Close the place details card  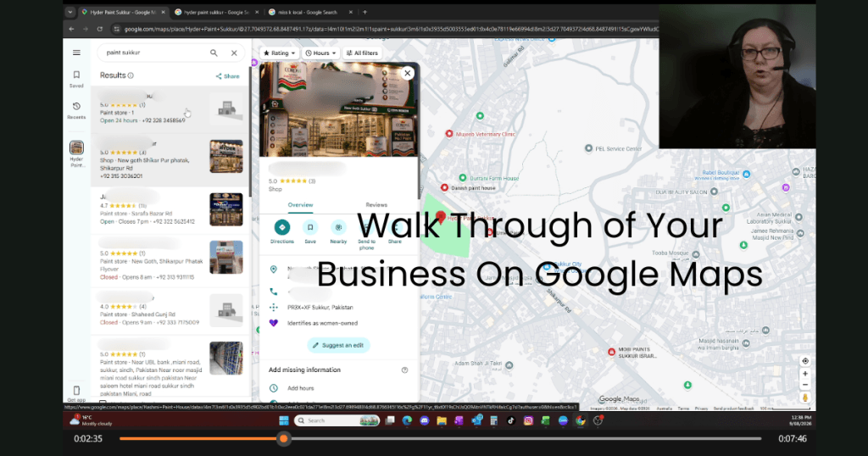click(x=408, y=73)
